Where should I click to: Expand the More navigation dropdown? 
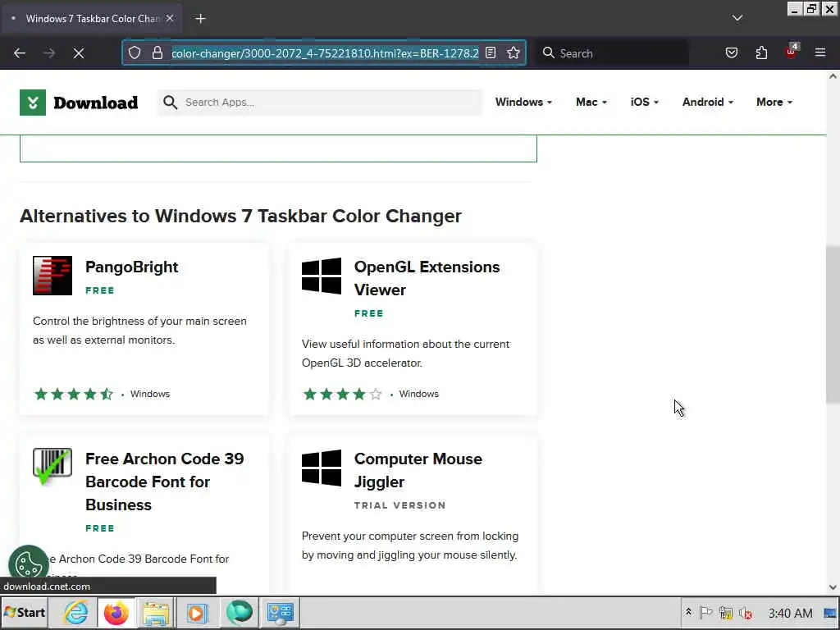point(774,103)
